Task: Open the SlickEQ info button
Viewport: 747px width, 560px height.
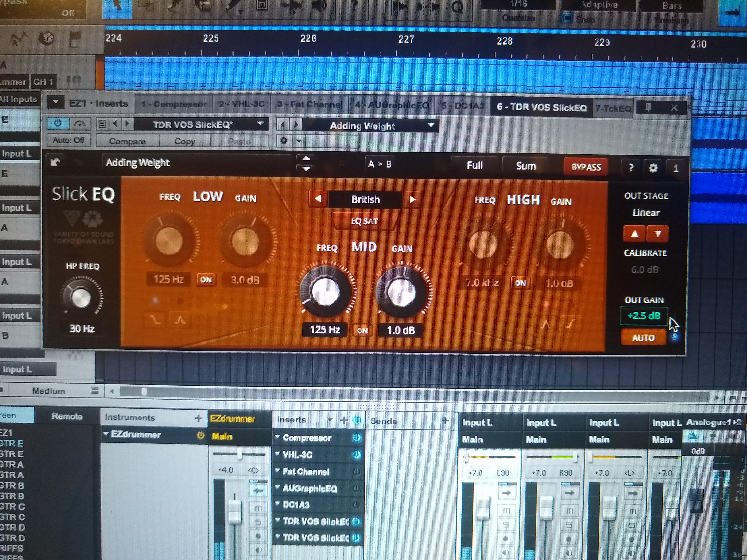Action: 675,168
